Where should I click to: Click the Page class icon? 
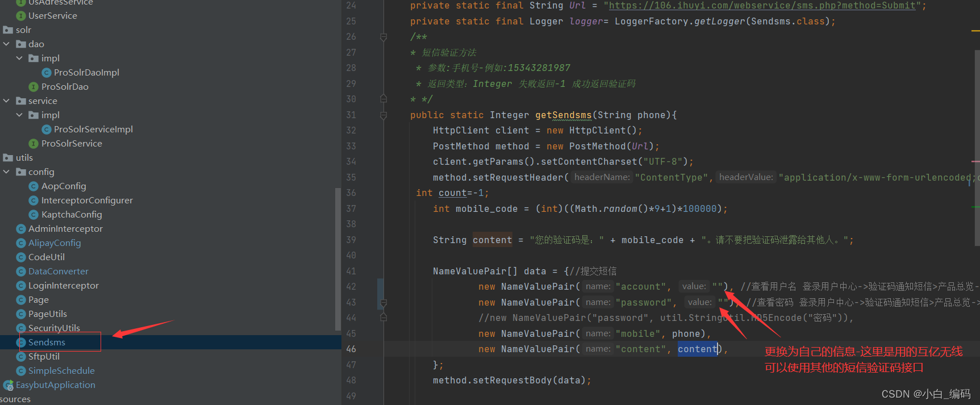pyautogui.click(x=21, y=300)
